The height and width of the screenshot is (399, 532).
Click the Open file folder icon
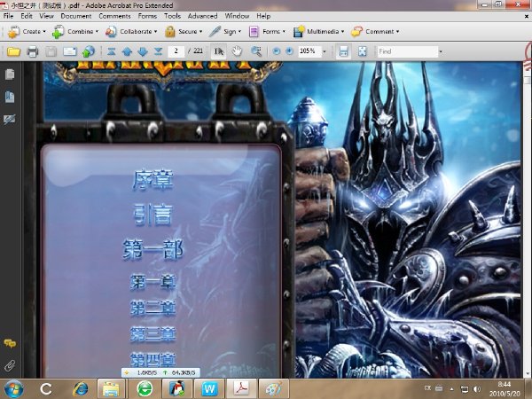coord(13,51)
